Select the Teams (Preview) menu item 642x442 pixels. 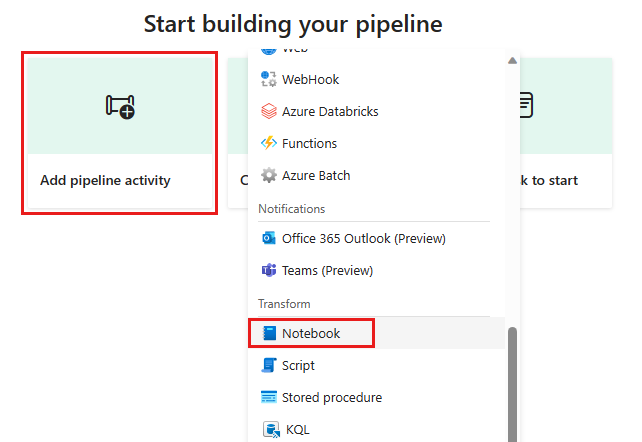(327, 270)
